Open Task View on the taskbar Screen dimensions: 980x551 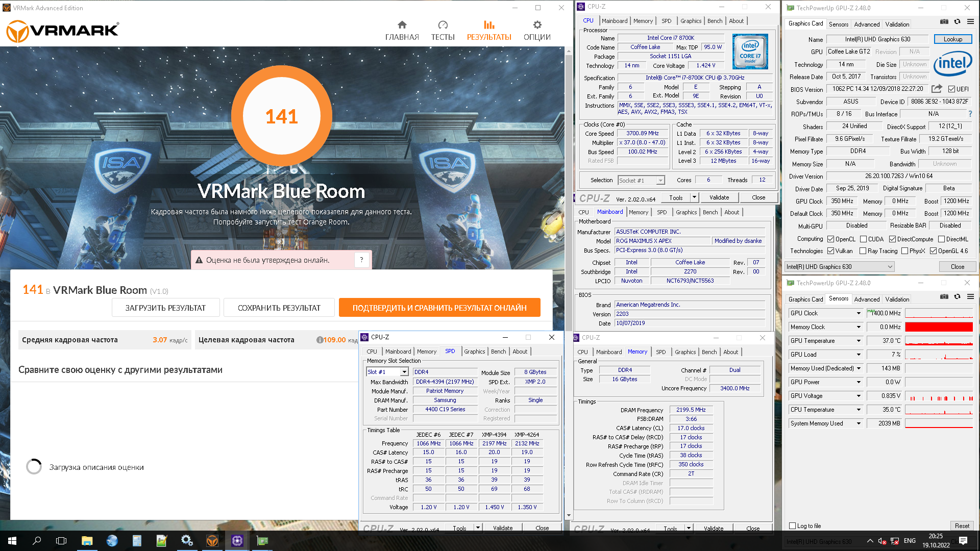(x=61, y=541)
